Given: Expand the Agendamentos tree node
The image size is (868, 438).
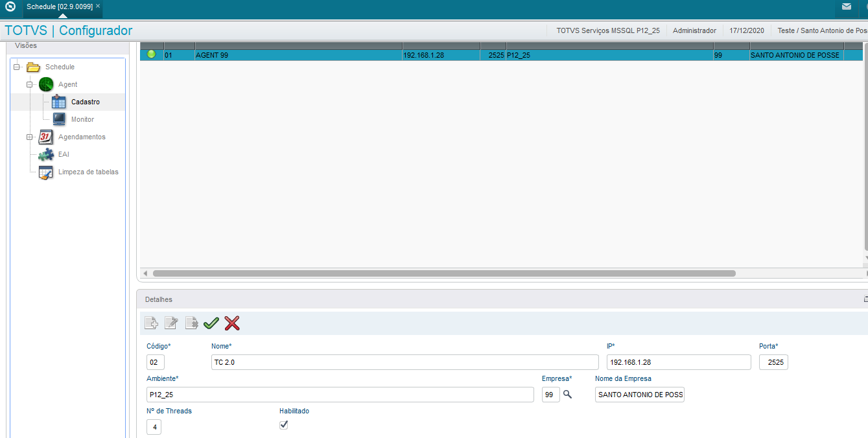Looking at the screenshot, I should click(29, 137).
